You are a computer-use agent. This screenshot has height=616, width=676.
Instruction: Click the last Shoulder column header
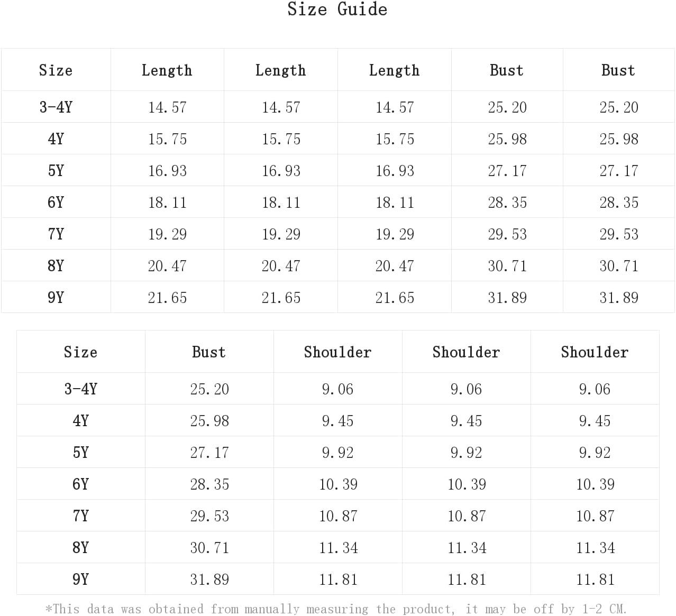click(x=595, y=352)
